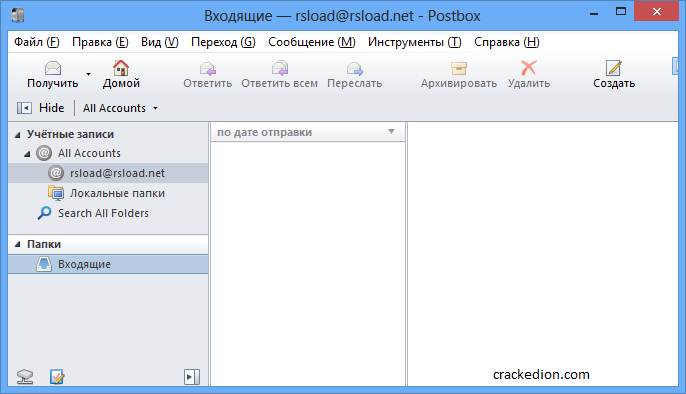Click the @ icon next to All Accounts
The width and height of the screenshot is (686, 394).
[x=44, y=153]
